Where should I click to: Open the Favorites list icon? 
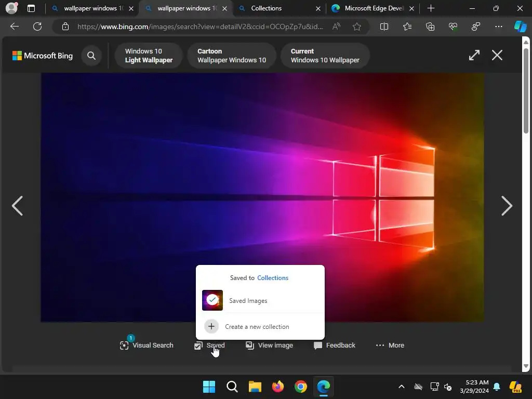407,26
